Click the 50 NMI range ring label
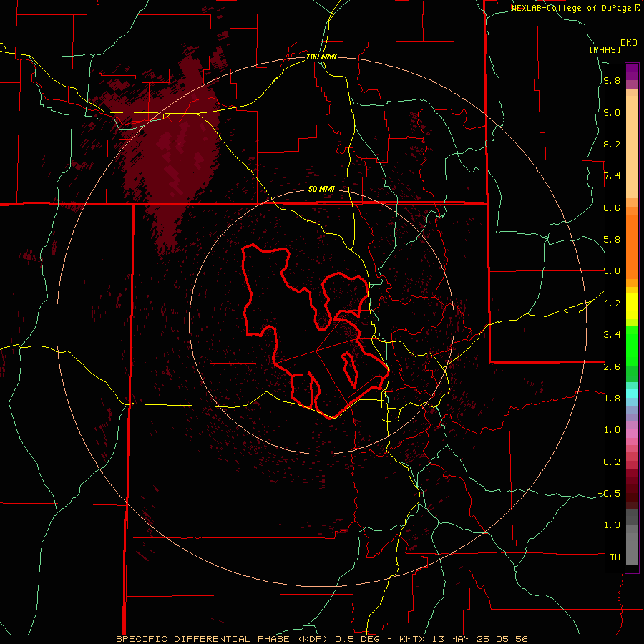 (x=321, y=190)
